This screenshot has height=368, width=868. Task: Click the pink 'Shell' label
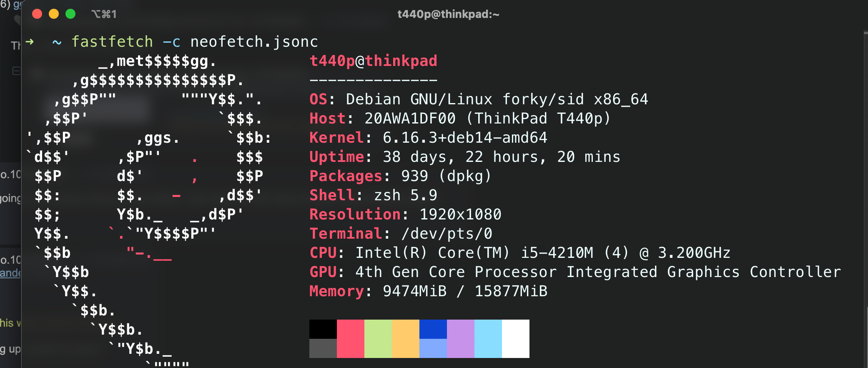[332, 195]
